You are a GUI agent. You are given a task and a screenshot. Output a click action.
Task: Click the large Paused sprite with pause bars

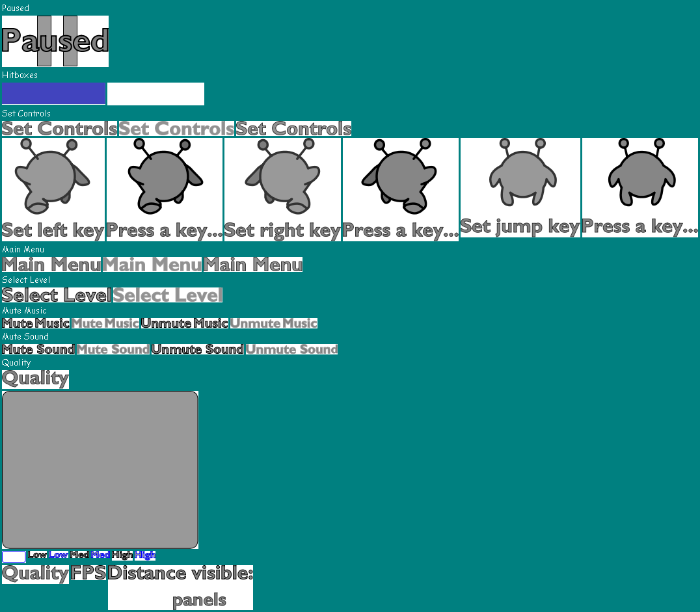pos(55,41)
